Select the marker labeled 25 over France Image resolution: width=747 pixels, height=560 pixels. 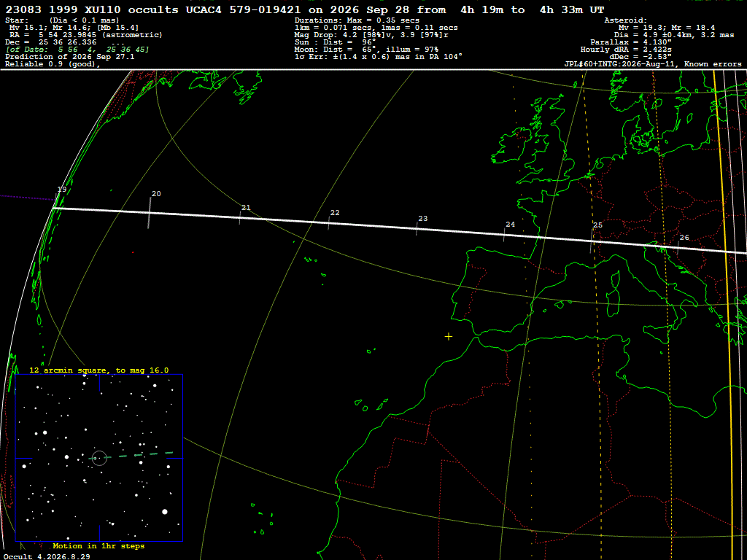click(597, 225)
